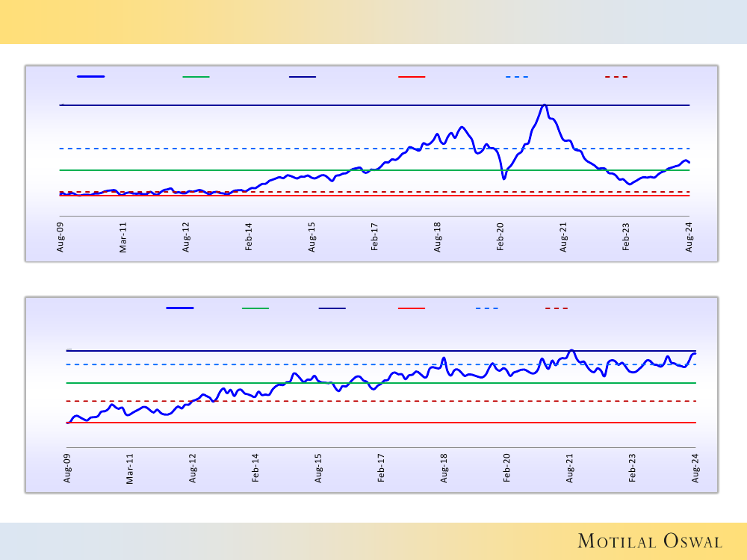
Task: Select the navy legend line in bottom chart
Action: [332, 308]
